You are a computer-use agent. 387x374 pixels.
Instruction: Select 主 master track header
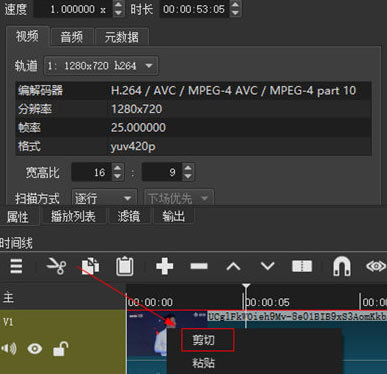(x=8, y=297)
